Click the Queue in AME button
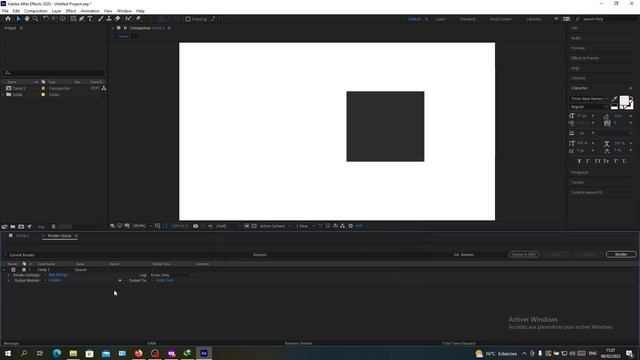The width and height of the screenshot is (640, 360). click(x=524, y=254)
